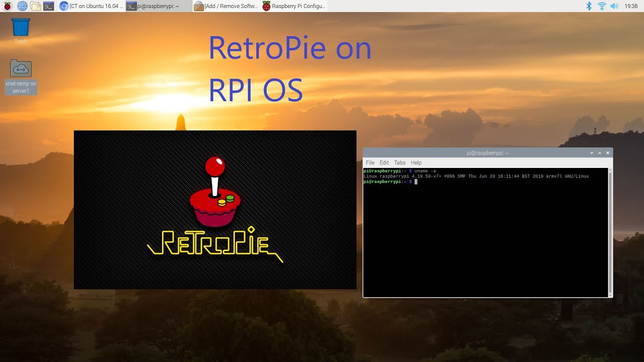Launch the web browser globe icon
The width and height of the screenshot is (644, 362).
pyautogui.click(x=22, y=6)
